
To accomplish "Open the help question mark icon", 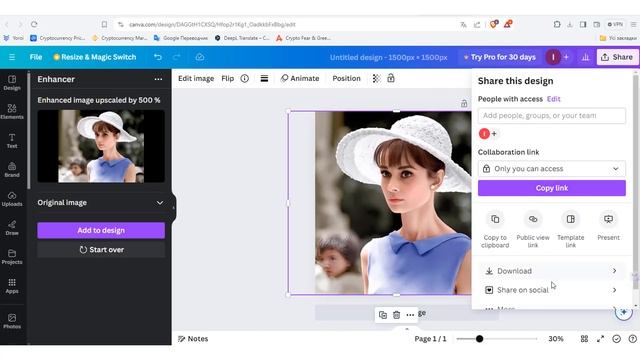I will 632,339.
